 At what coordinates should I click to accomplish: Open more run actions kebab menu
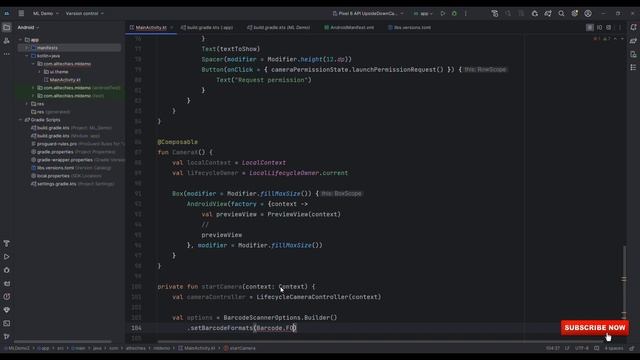point(465,13)
